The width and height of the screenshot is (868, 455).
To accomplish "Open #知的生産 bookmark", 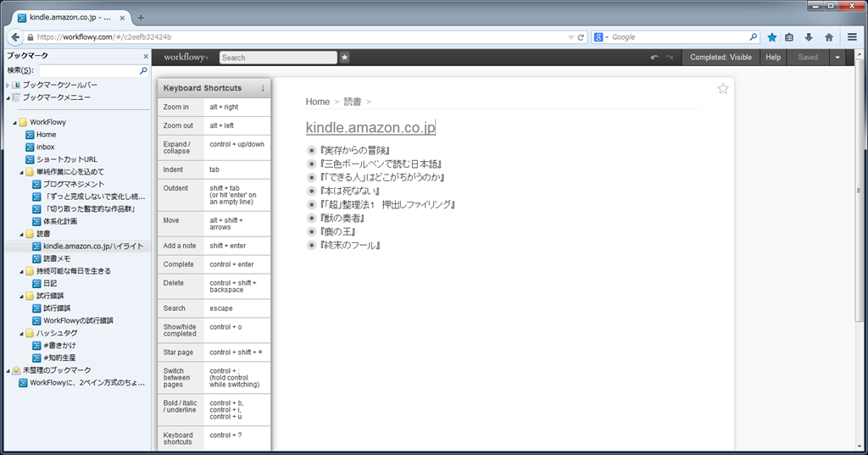I will pos(60,358).
